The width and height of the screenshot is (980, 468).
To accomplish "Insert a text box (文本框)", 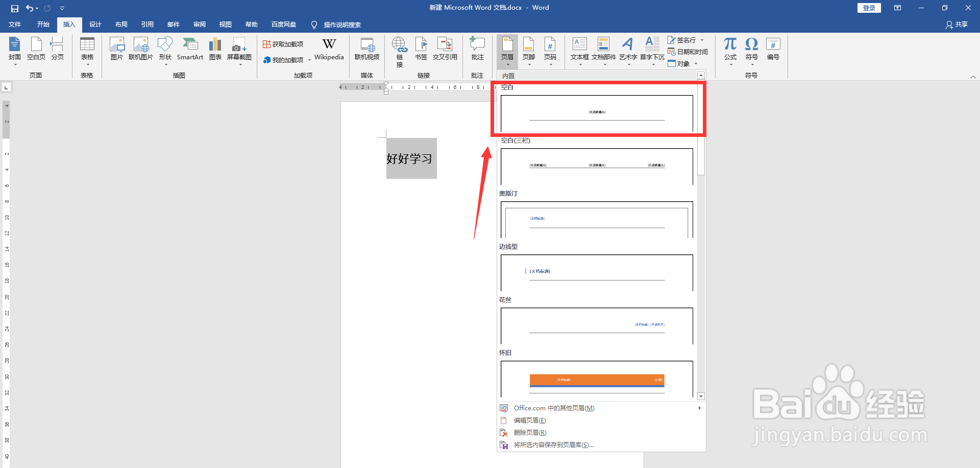I will (x=580, y=52).
